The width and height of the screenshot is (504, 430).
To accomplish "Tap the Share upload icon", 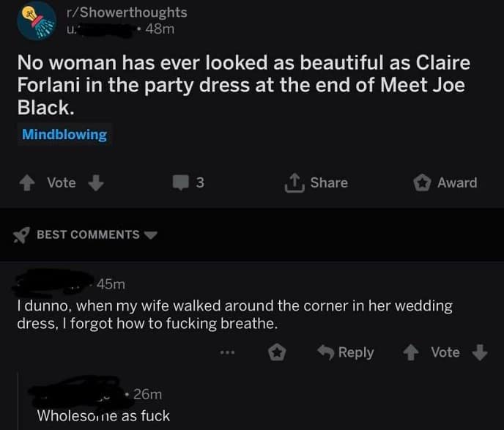I will pos(293,182).
